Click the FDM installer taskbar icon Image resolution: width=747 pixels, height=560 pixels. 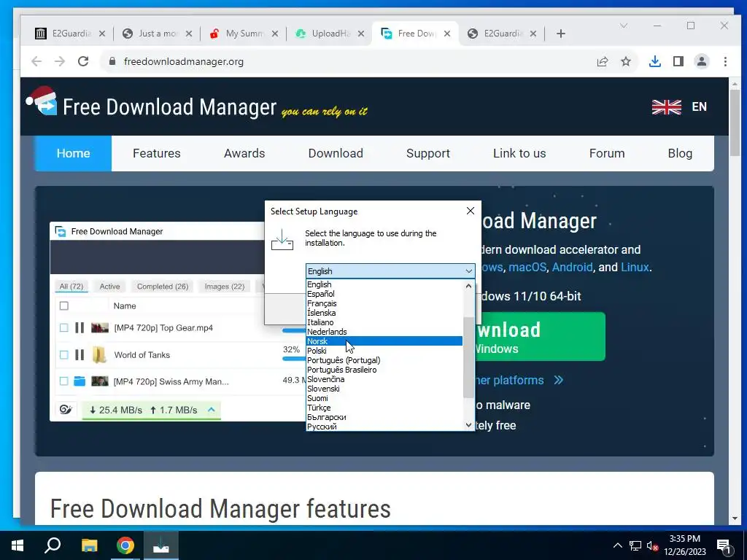[x=161, y=545]
